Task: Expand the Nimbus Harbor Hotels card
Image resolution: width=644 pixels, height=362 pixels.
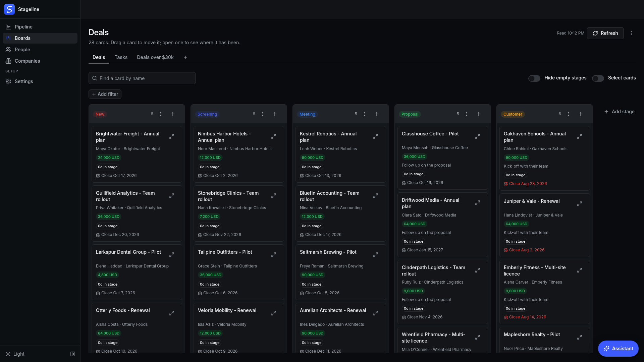Action: [x=274, y=136]
